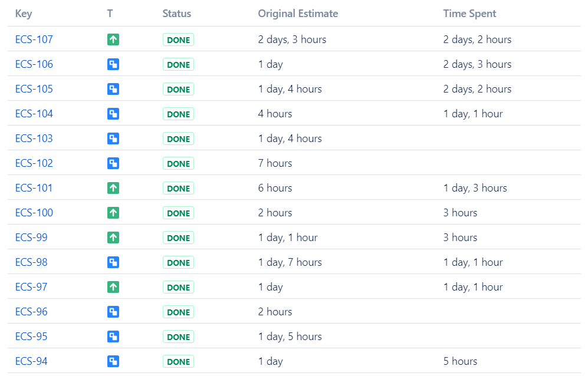Screen dimensions: 588x376
Task: Open issue ECS-102
Action: (x=34, y=163)
